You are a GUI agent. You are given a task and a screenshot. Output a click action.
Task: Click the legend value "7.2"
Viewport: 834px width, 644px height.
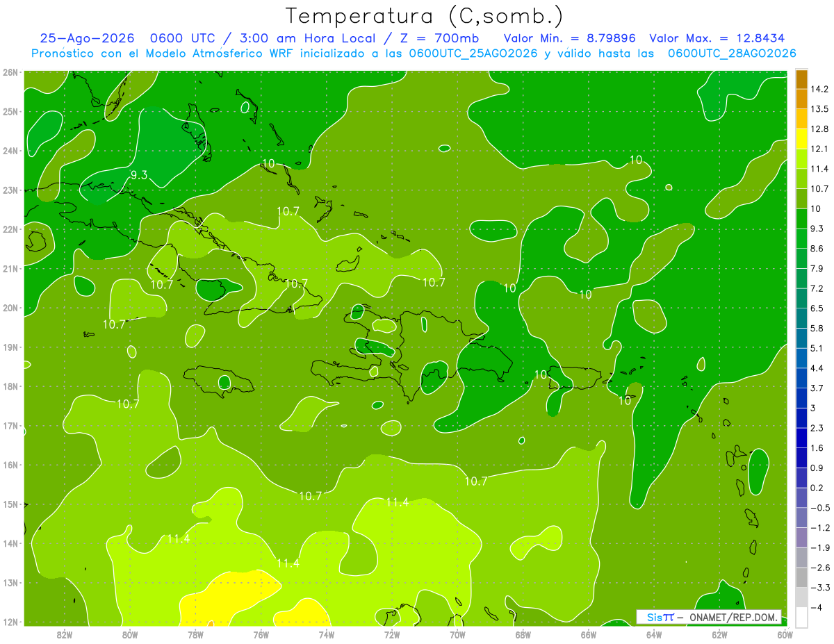817,288
